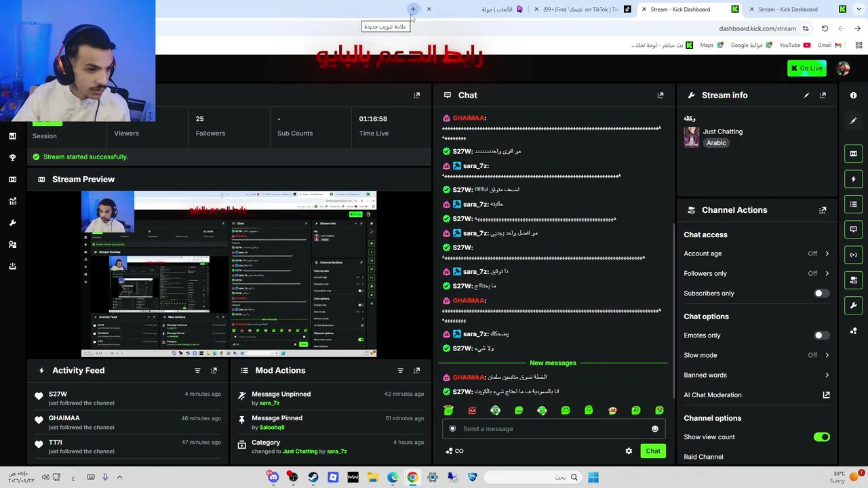Open the YouTube bookmark
Screen dimensions: 868x488
795,45
